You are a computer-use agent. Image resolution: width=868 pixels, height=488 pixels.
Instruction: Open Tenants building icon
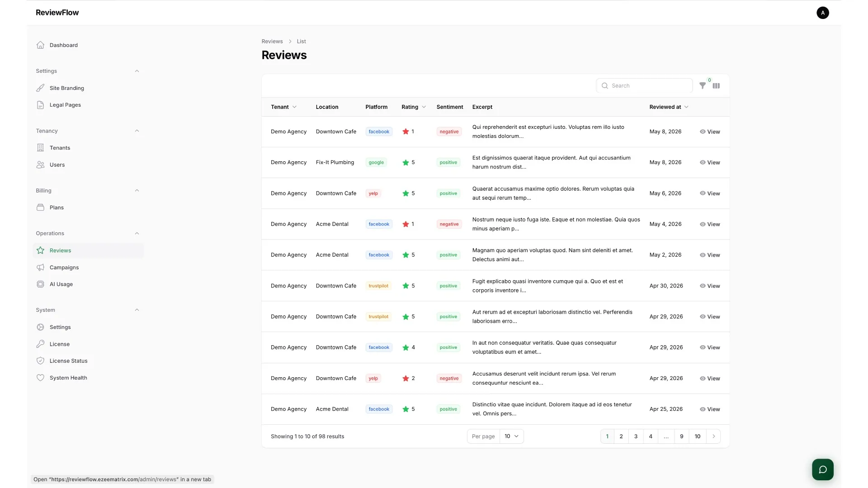point(40,148)
